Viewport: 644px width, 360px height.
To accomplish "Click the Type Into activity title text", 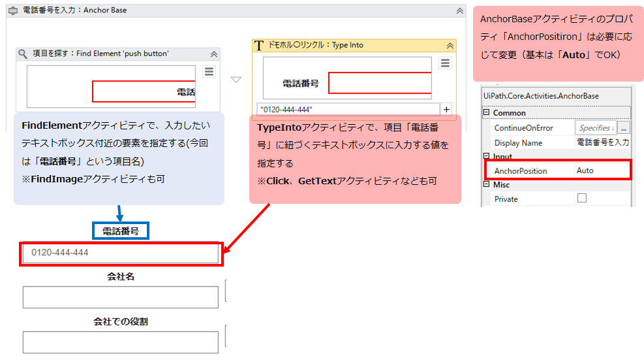I will (x=316, y=45).
